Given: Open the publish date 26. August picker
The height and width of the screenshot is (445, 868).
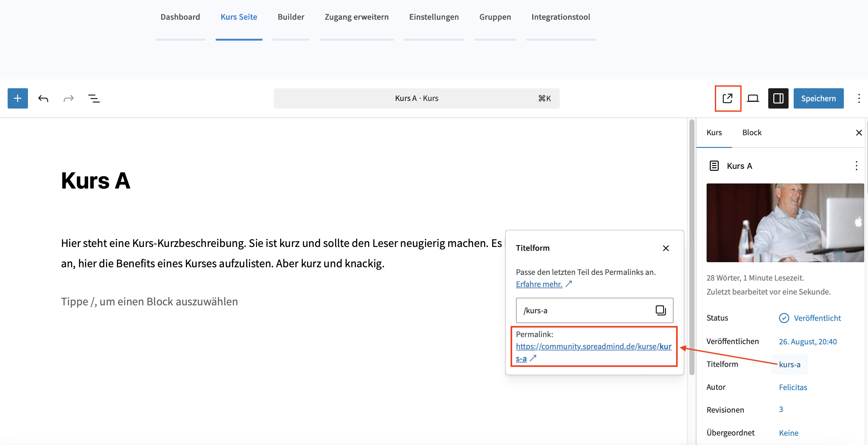Looking at the screenshot, I should pyautogui.click(x=807, y=341).
